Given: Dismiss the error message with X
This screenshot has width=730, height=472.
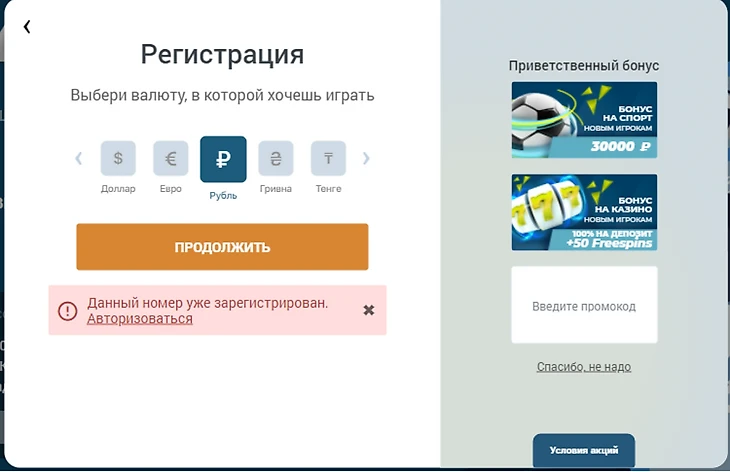Looking at the screenshot, I should tap(368, 310).
